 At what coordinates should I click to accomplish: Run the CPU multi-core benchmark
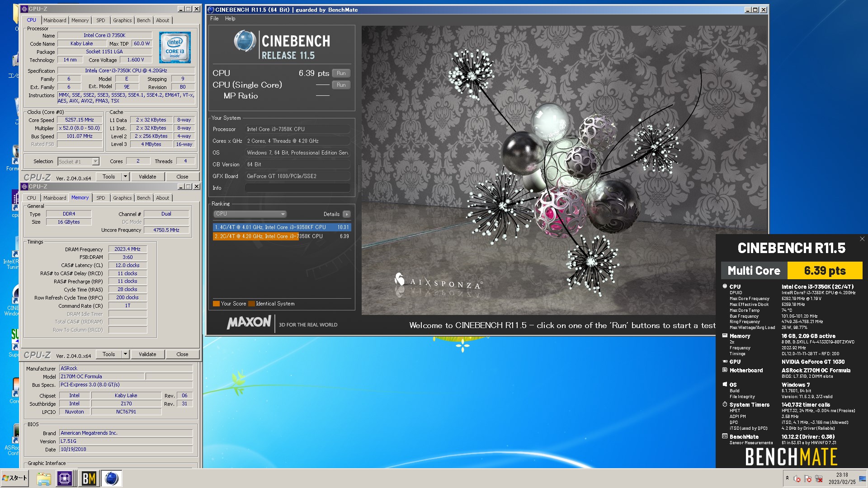point(341,73)
